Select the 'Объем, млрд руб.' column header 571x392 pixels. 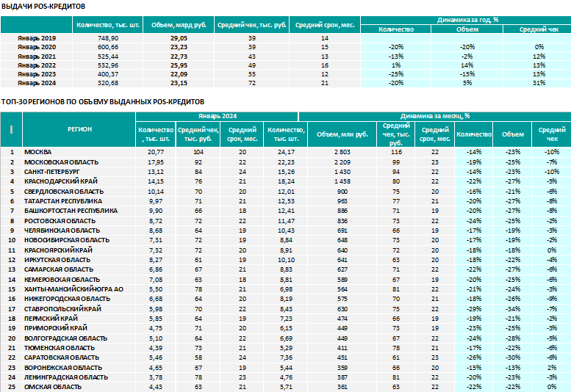(x=179, y=25)
